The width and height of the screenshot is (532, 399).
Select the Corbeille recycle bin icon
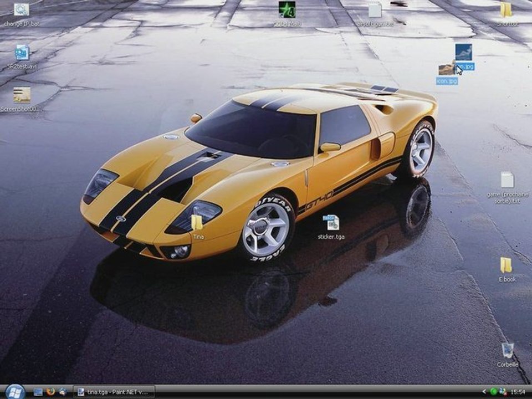pyautogui.click(x=508, y=350)
